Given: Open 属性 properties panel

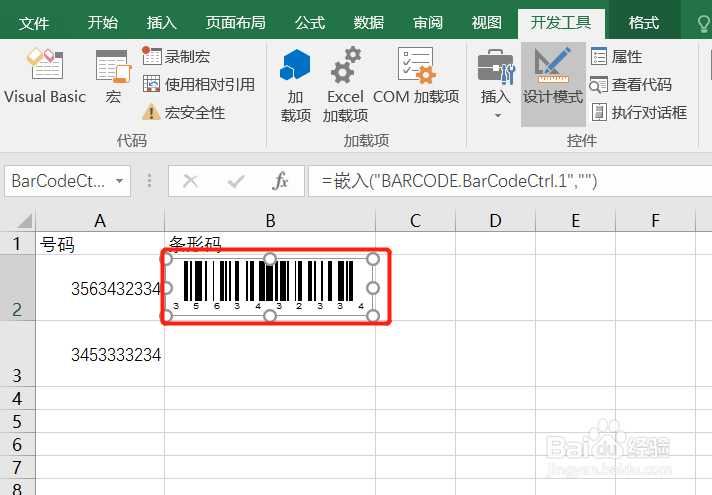Looking at the screenshot, I should pos(617,57).
